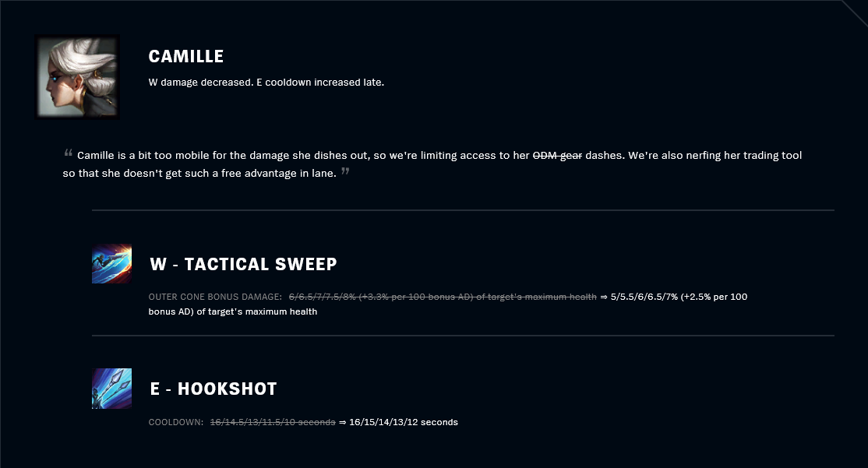
Task: Click the arrow after the old cone damage
Action: pos(604,297)
